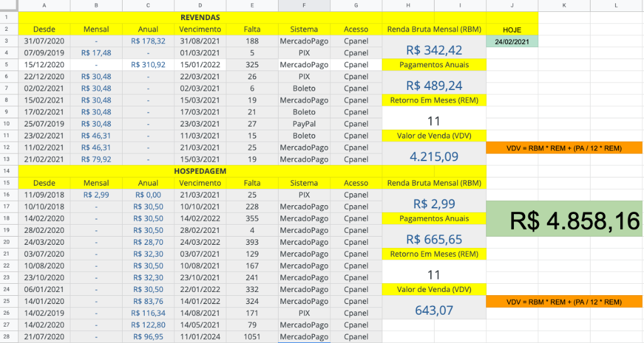Select cell R$ 178,32 in Anual column

(x=148, y=41)
